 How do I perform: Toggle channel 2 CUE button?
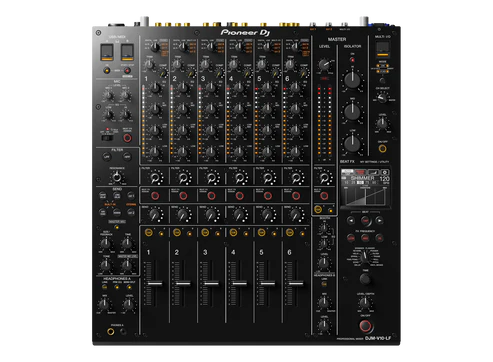pyautogui.click(x=177, y=232)
